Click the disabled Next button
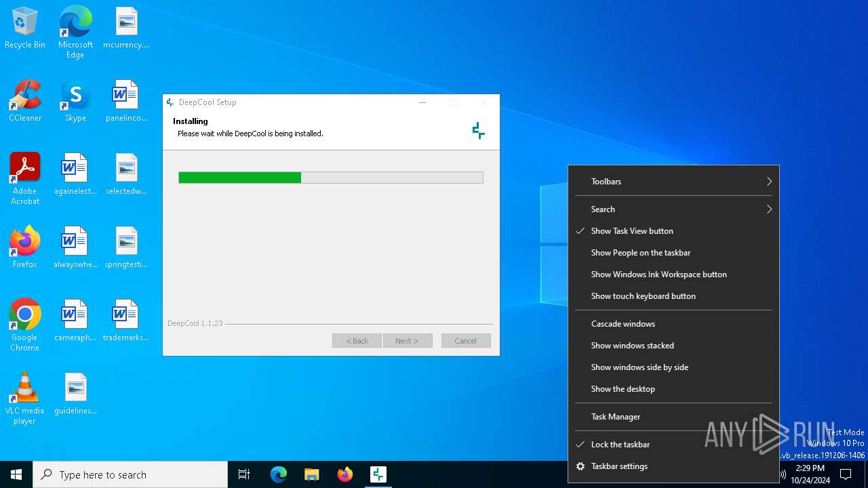Image resolution: width=868 pixels, height=488 pixels. [x=408, y=341]
